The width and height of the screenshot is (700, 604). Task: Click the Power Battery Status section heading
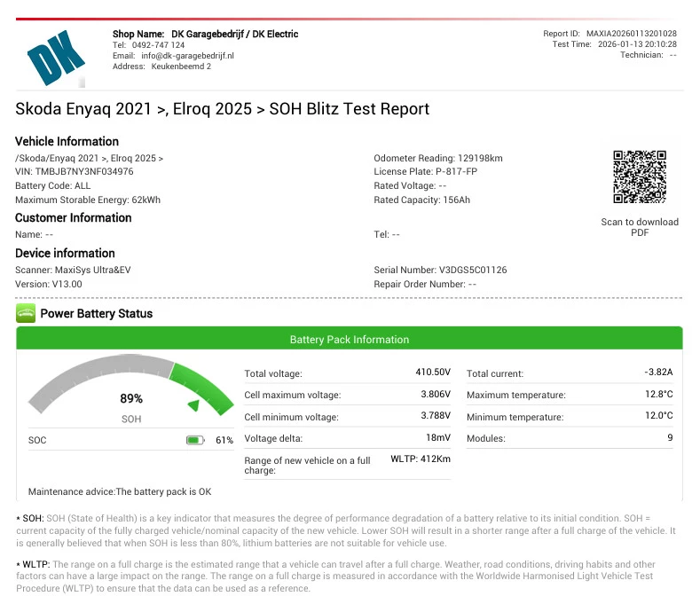pos(97,313)
